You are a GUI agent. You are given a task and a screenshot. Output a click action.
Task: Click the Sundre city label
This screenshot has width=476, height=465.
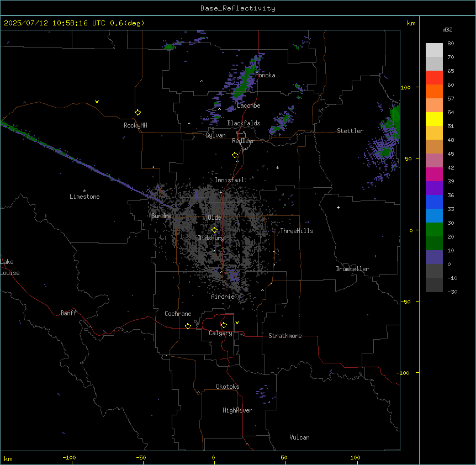click(x=161, y=216)
